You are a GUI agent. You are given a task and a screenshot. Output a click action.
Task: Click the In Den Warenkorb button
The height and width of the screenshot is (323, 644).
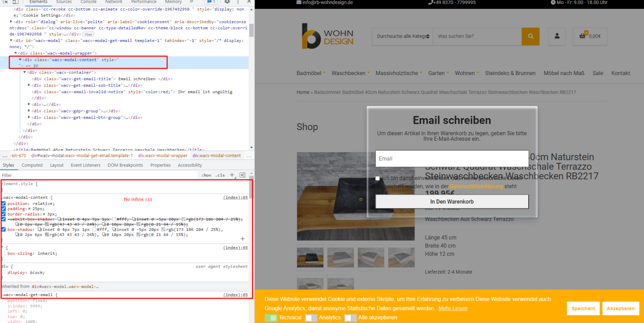point(452,202)
